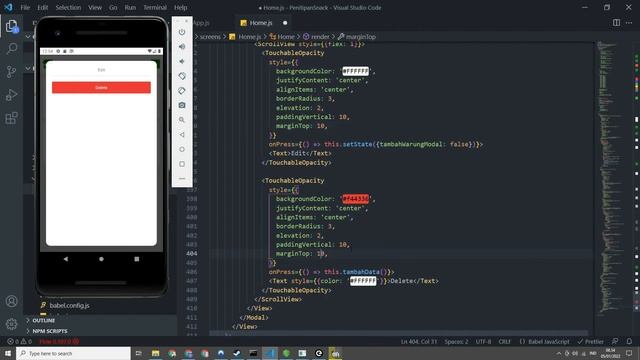The image size is (640, 360).
Task: Select UTF-8 encoding in status bar
Action: click(x=483, y=341)
